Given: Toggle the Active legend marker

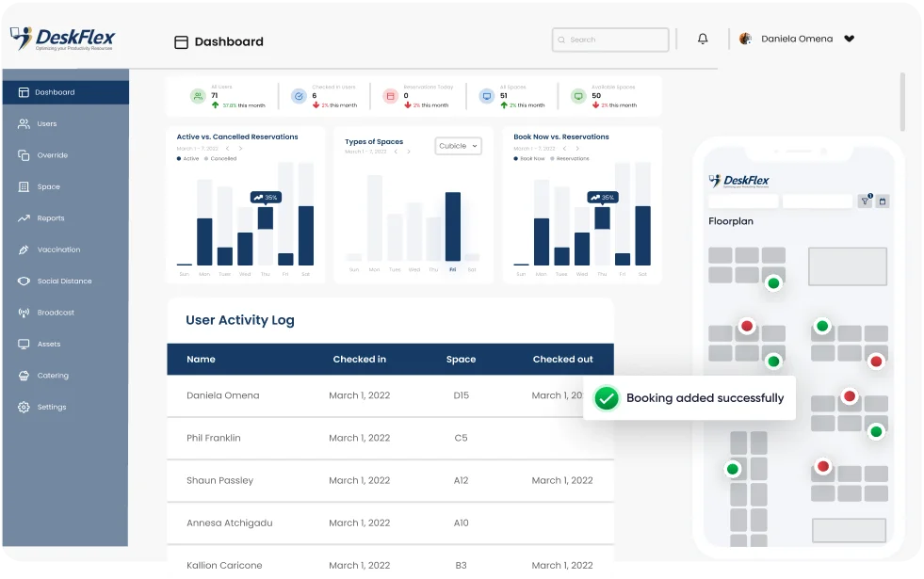Looking at the screenshot, I should 179,158.
